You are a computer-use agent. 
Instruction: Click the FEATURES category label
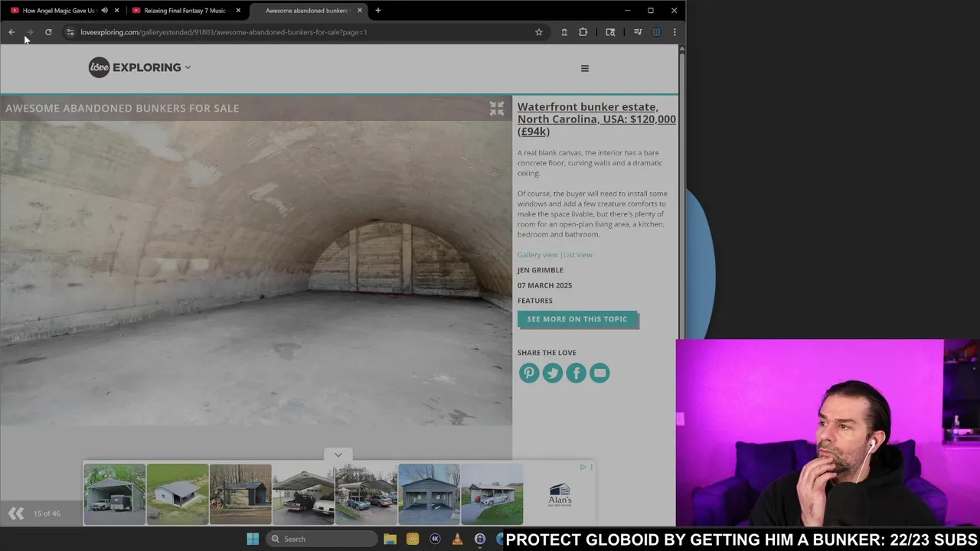pos(534,301)
